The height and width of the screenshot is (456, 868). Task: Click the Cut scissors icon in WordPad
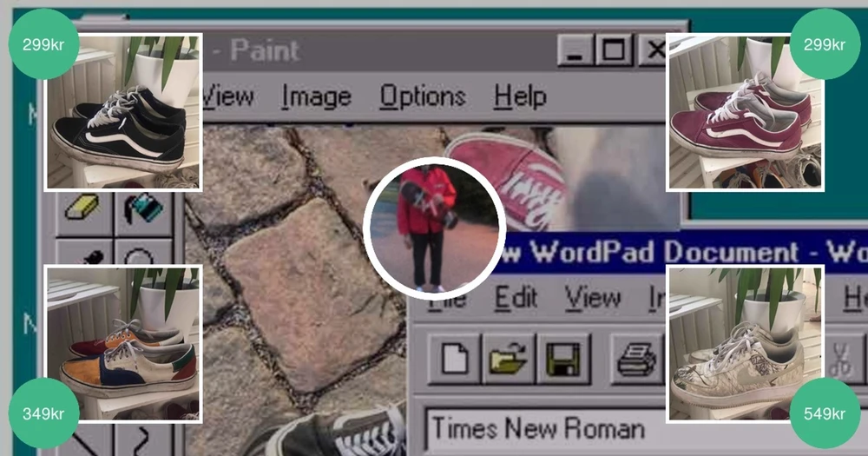[838, 359]
